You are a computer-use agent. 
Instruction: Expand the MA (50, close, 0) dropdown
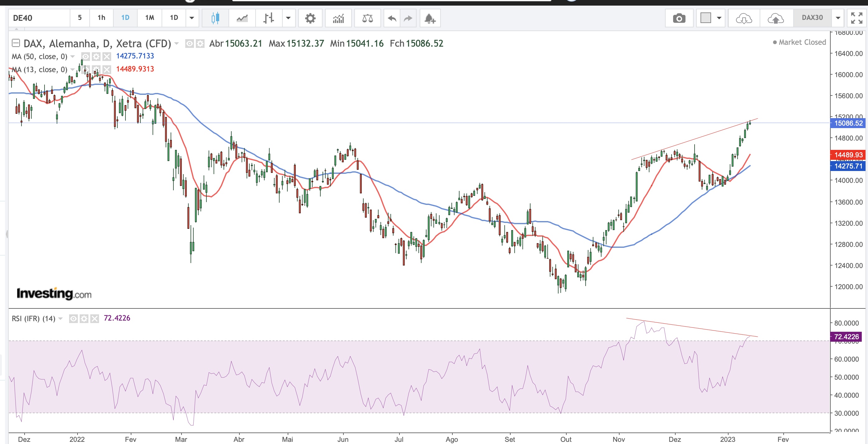(x=73, y=57)
